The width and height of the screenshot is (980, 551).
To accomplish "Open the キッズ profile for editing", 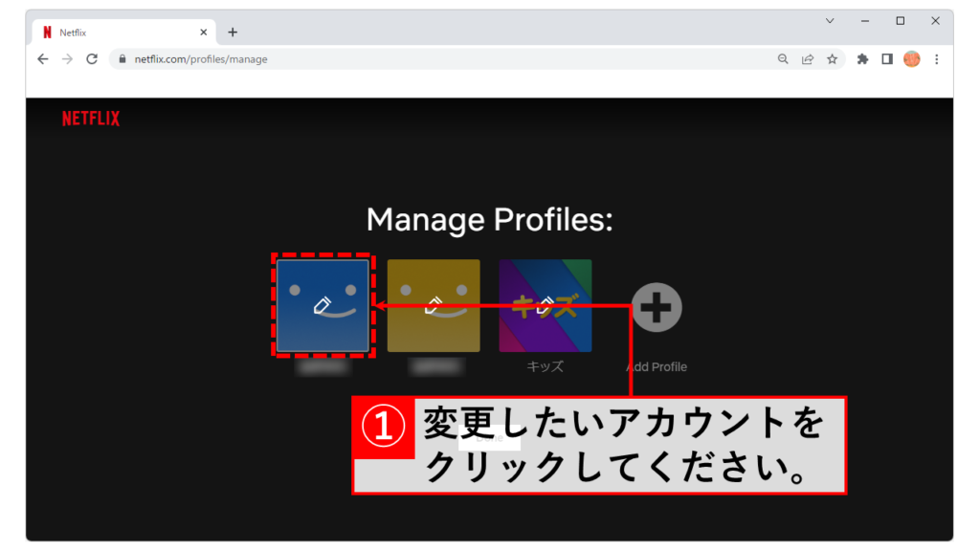I will click(x=545, y=305).
